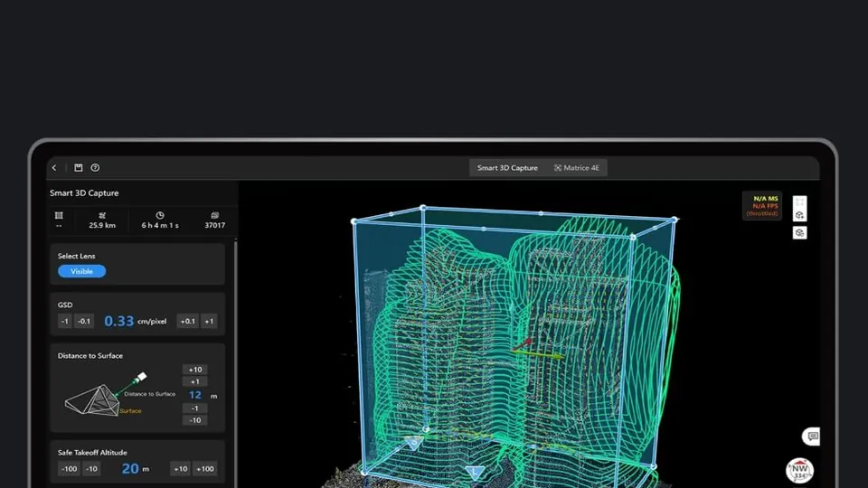868x488 pixels.
Task: Click the add-cube icon in view toolbar
Action: [x=799, y=215]
